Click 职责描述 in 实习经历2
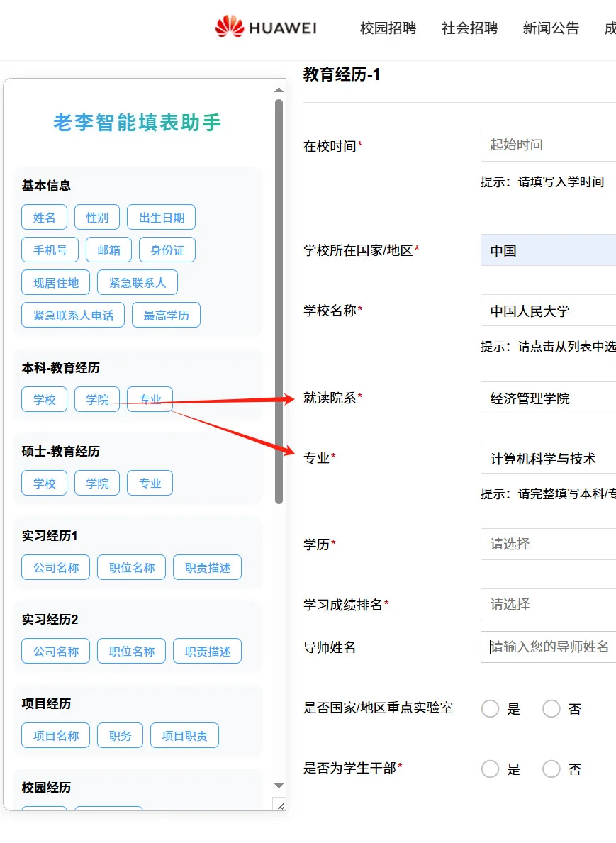The image size is (616, 843). click(208, 651)
